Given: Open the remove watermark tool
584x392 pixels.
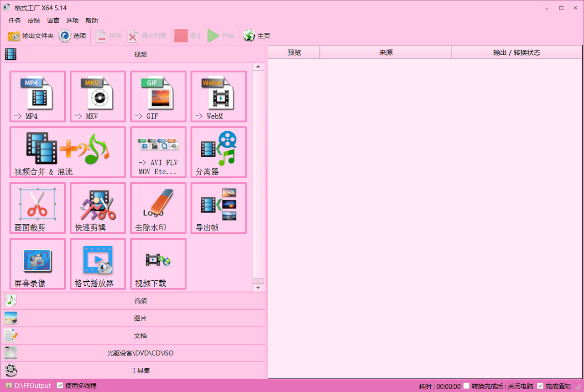Looking at the screenshot, I should click(158, 208).
